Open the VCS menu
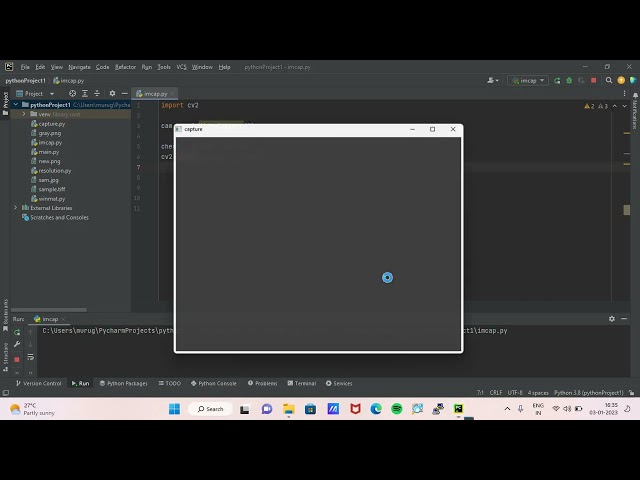Image resolution: width=640 pixels, height=480 pixels. 181,67
